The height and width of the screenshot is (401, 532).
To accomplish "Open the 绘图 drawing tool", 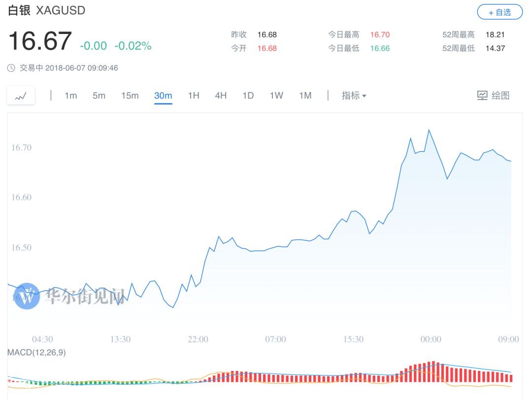I will 493,96.
